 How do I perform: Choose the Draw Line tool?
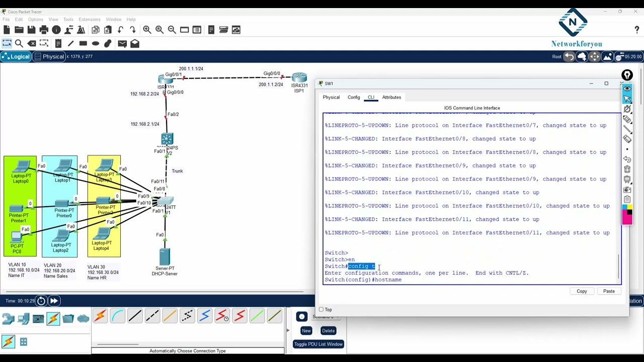pyautogui.click(x=70, y=43)
